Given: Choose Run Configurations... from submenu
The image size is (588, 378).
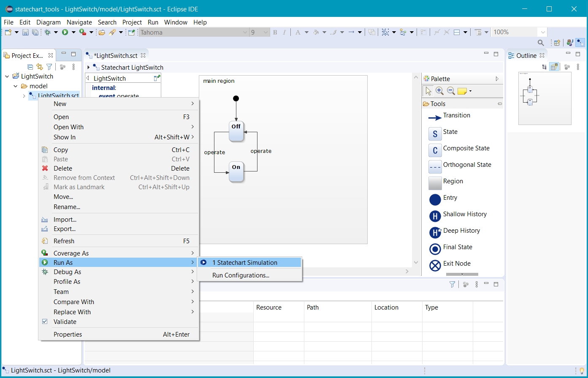Looking at the screenshot, I should click(x=250, y=275).
